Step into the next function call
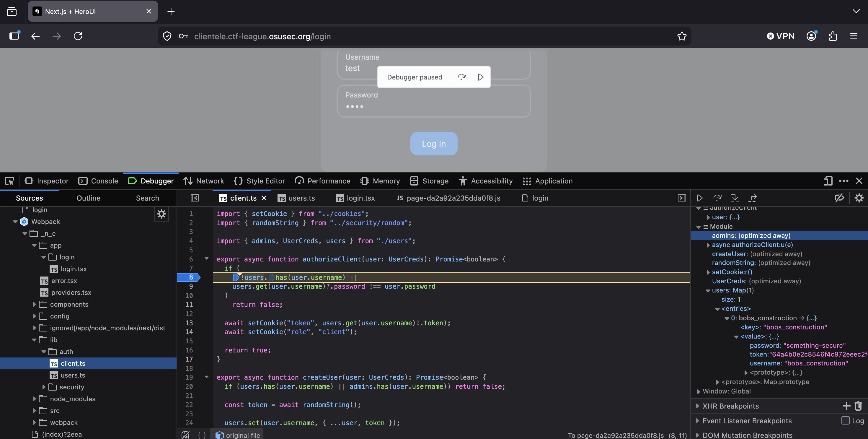868x439 pixels. [735, 198]
